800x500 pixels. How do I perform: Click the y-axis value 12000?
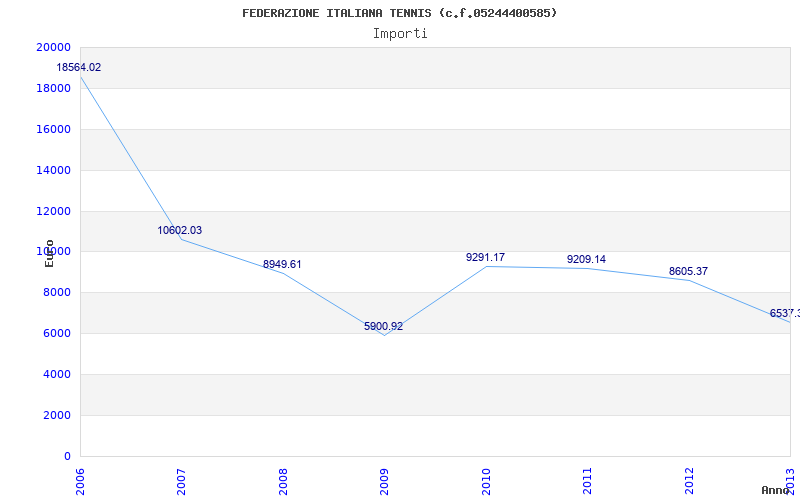pos(53,211)
